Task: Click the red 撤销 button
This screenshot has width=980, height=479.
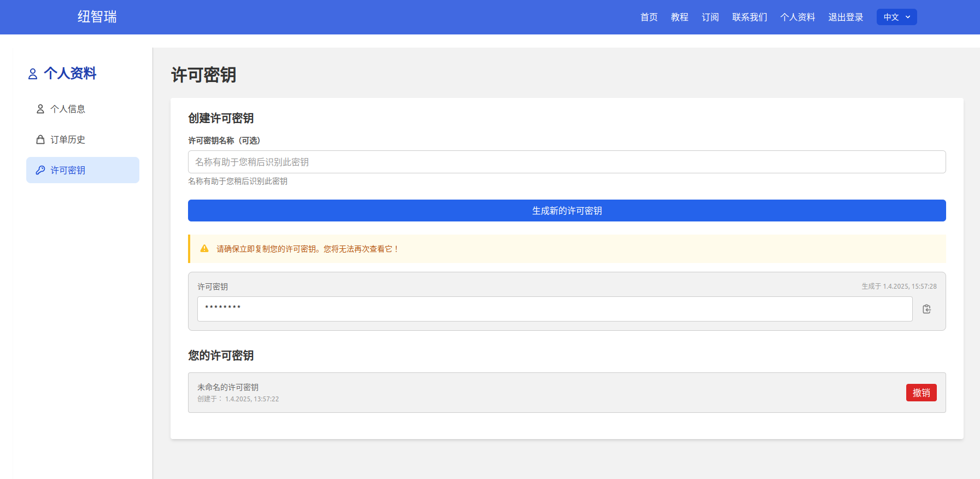Action: 921,393
